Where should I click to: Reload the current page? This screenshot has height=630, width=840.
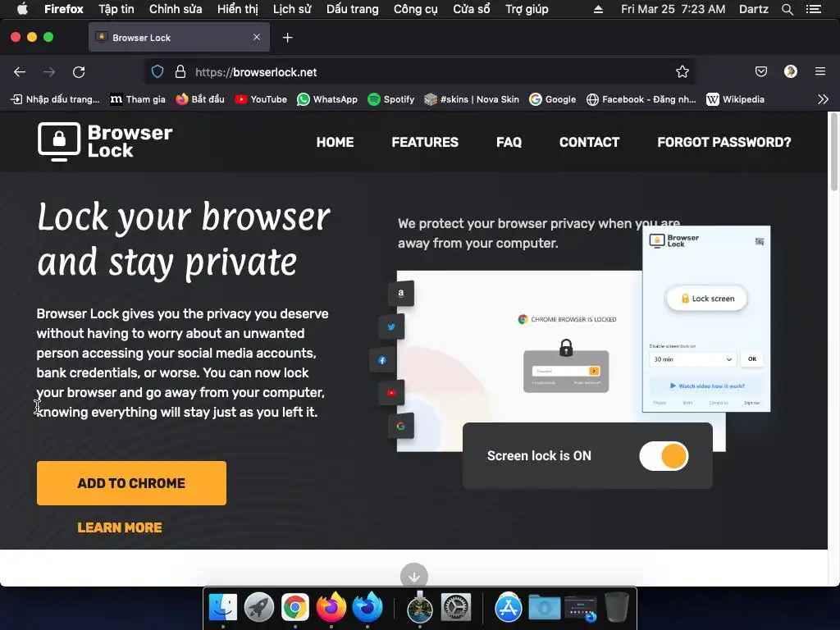[x=79, y=72]
